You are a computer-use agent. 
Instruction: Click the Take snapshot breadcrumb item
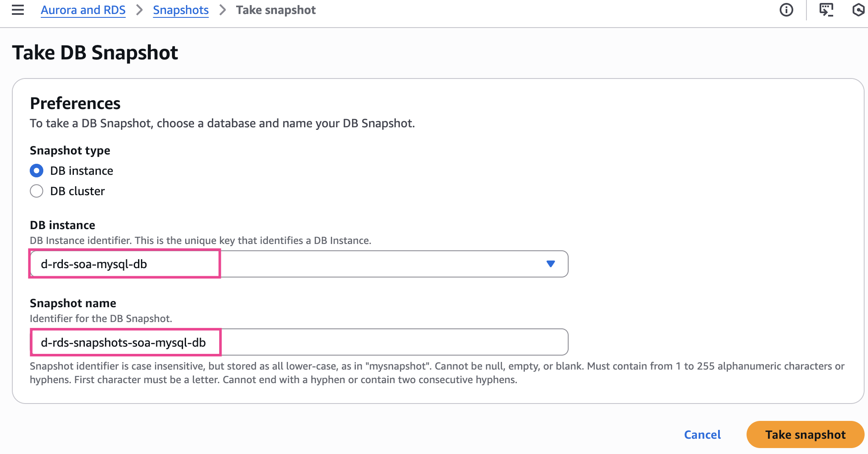(276, 10)
